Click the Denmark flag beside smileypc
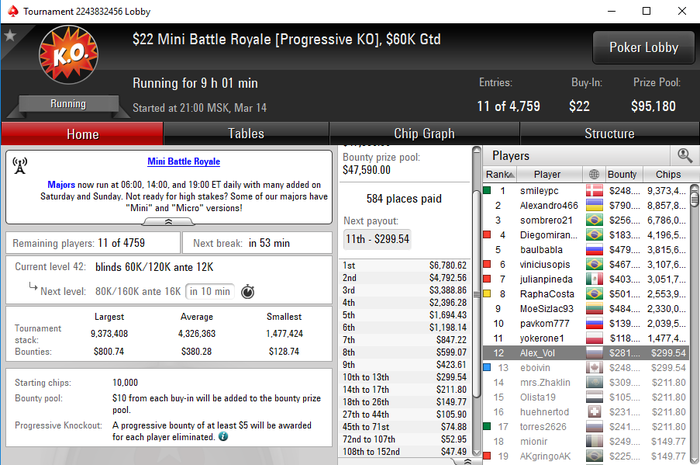 pyautogui.click(x=594, y=191)
